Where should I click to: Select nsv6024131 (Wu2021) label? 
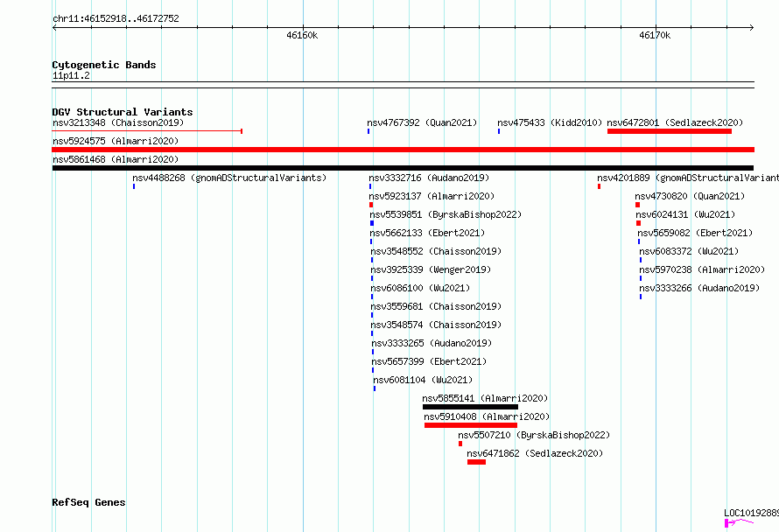(x=685, y=214)
